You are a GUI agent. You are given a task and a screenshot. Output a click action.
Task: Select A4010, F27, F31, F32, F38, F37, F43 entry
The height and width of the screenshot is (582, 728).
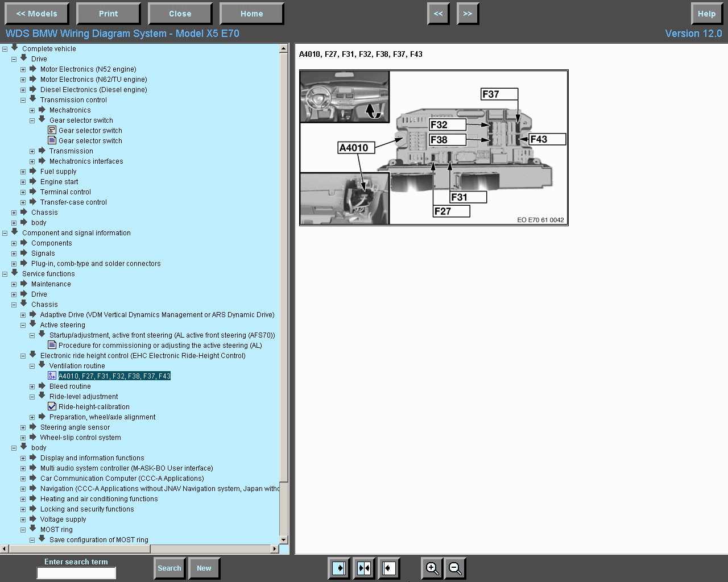coord(114,376)
